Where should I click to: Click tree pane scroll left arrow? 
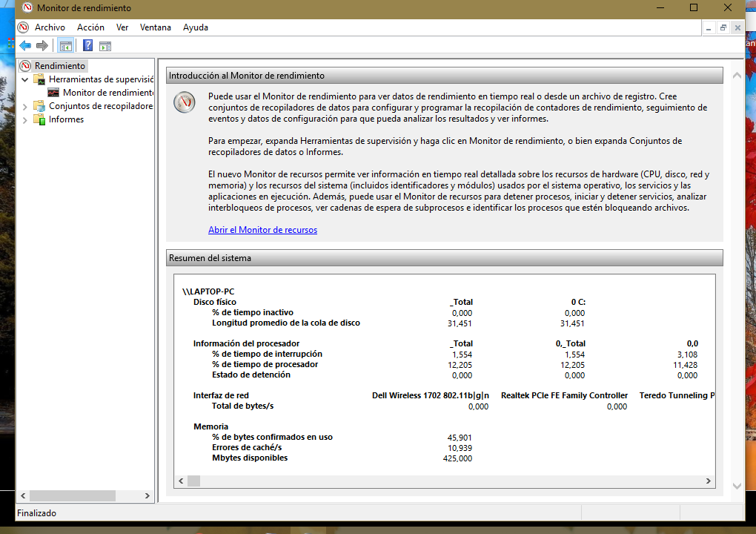pos(23,496)
